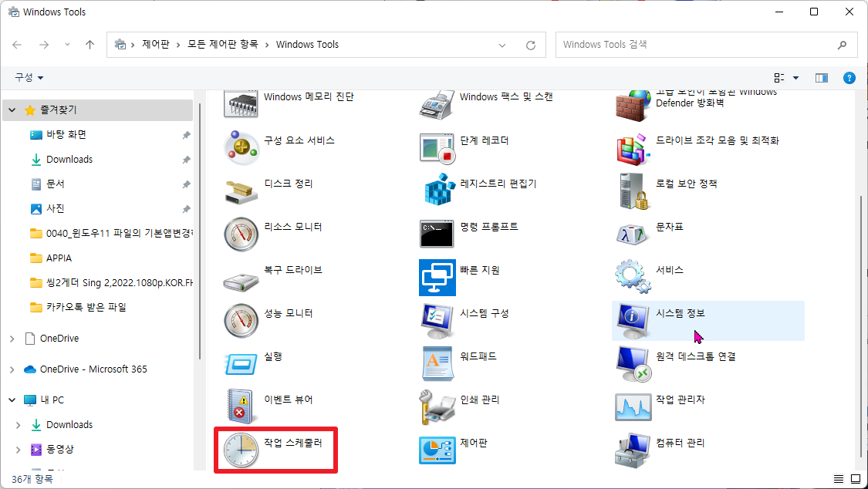The width and height of the screenshot is (868, 489).
Task: Click 모든 제어판 항목 breadcrumb
Action: point(222,44)
